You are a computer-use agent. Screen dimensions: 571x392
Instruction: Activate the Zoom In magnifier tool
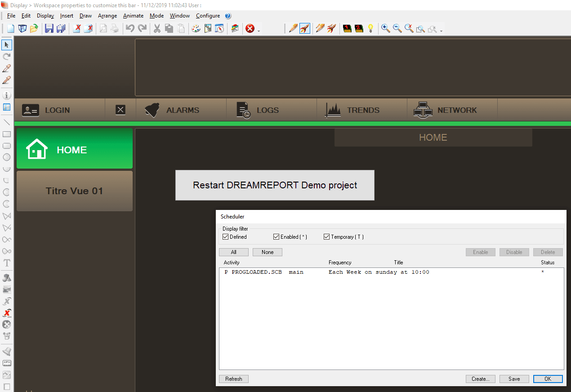[x=385, y=28]
